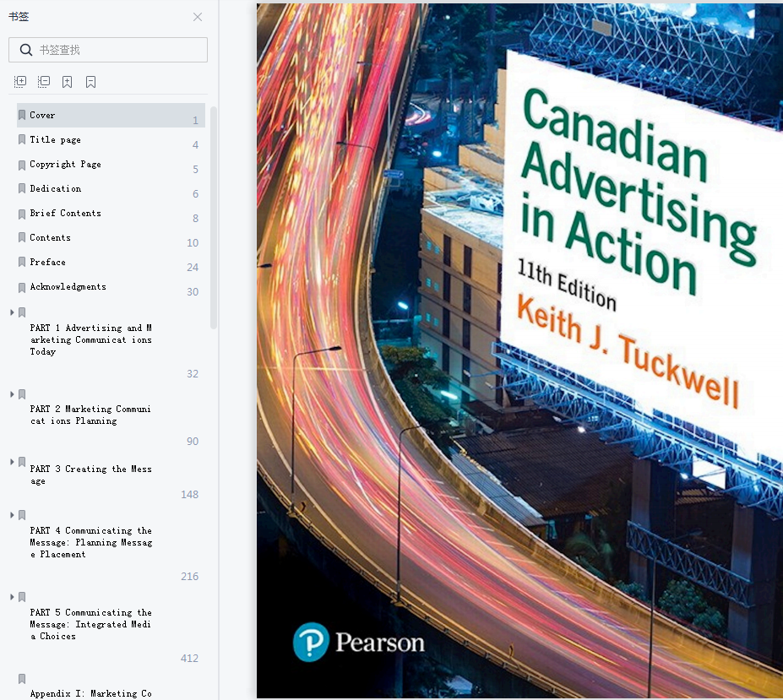Click page number 412 for PART 5
This screenshot has height=700, width=783.
(x=190, y=658)
